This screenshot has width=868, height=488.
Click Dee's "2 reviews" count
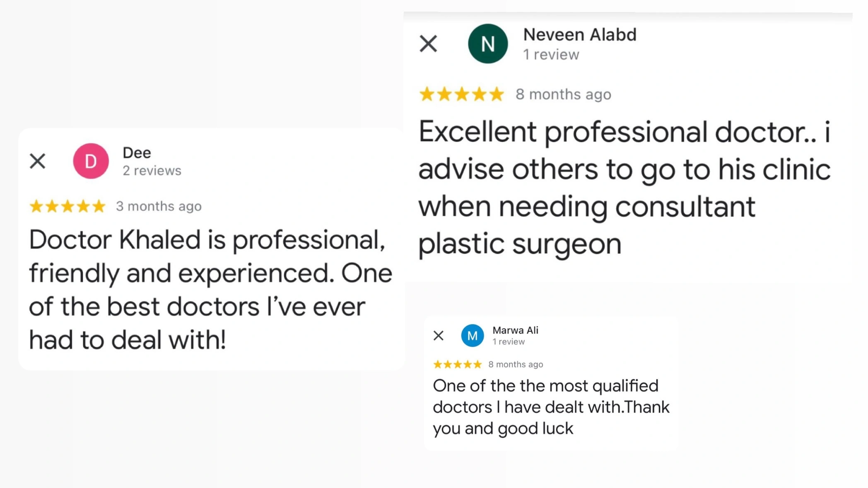[152, 171]
